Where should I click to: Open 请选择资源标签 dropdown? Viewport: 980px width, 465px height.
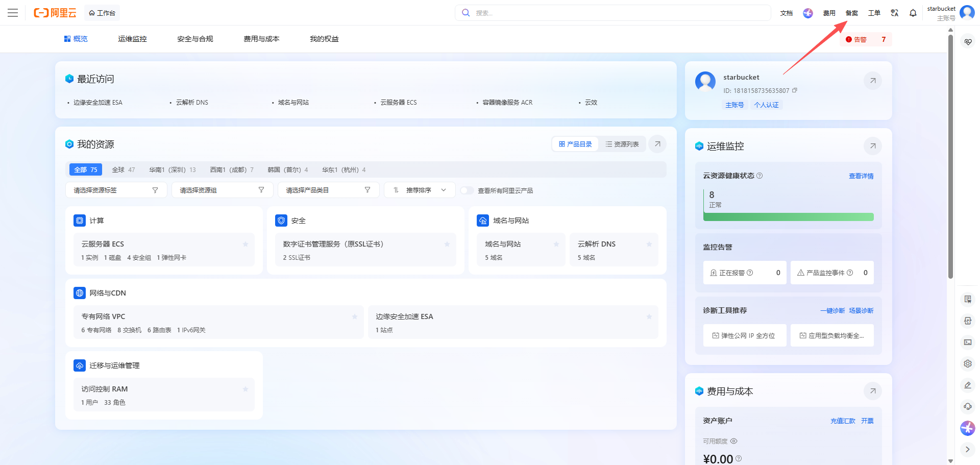pyautogui.click(x=116, y=190)
